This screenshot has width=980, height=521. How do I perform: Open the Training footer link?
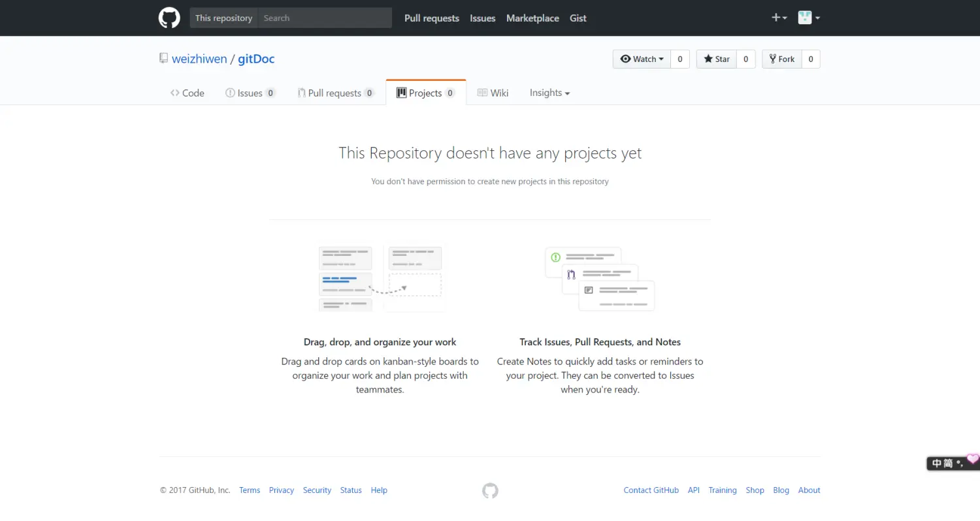[x=723, y=490]
